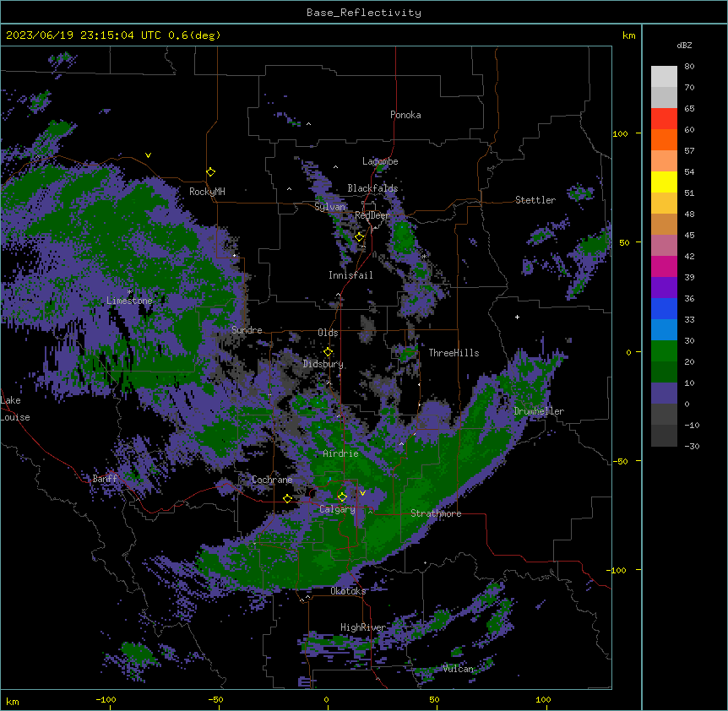Select the Lake Louise label

(15, 409)
